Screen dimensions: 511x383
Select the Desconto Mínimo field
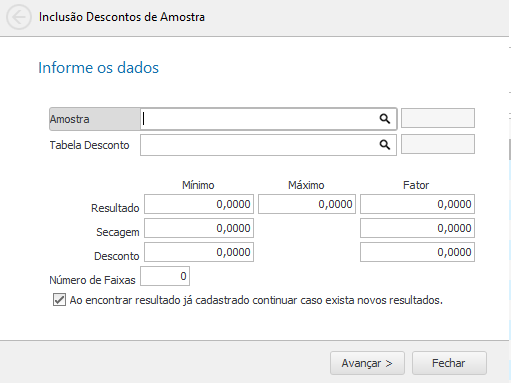pyautogui.click(x=199, y=252)
